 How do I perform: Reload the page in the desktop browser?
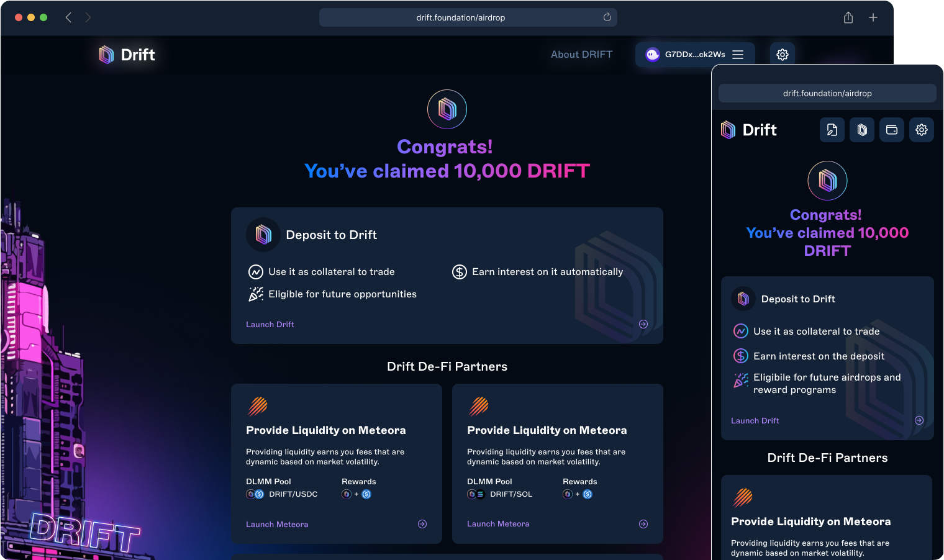(607, 17)
